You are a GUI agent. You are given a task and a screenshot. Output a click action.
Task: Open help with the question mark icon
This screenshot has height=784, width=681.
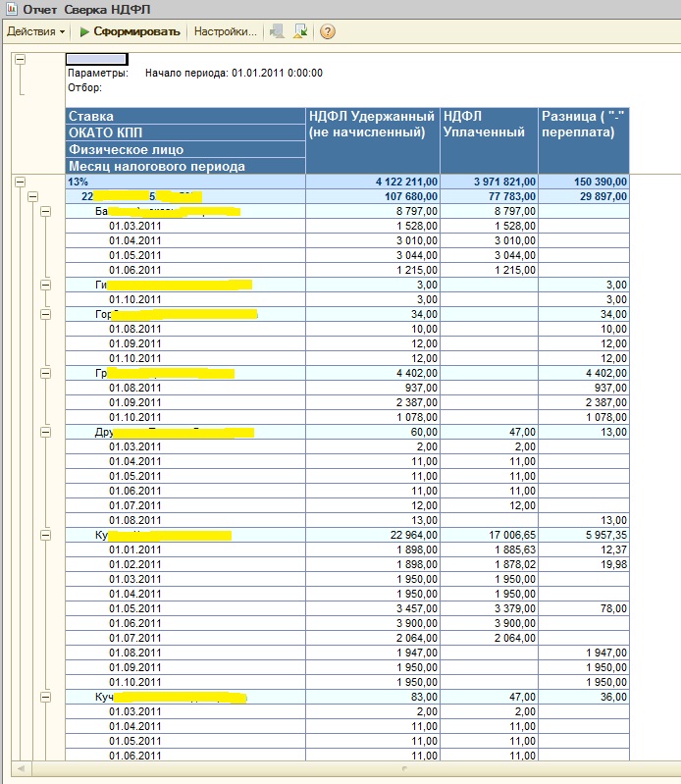coord(328,31)
